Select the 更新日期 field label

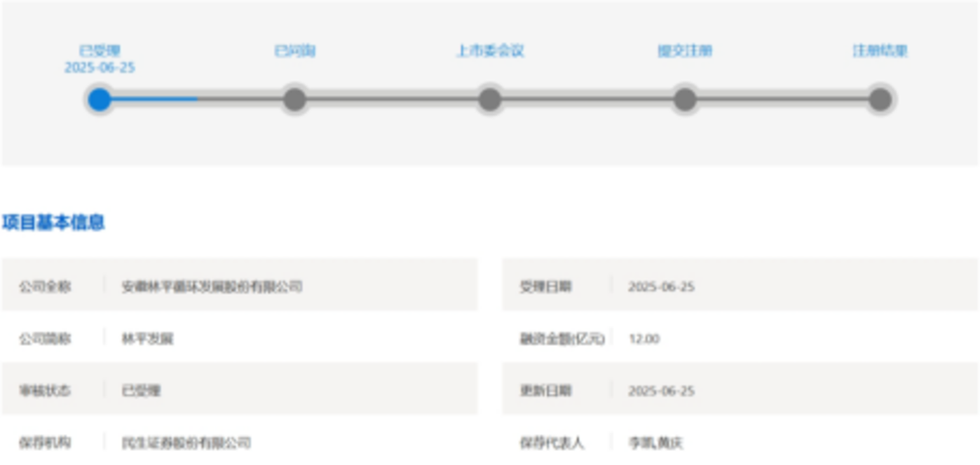click(x=545, y=391)
